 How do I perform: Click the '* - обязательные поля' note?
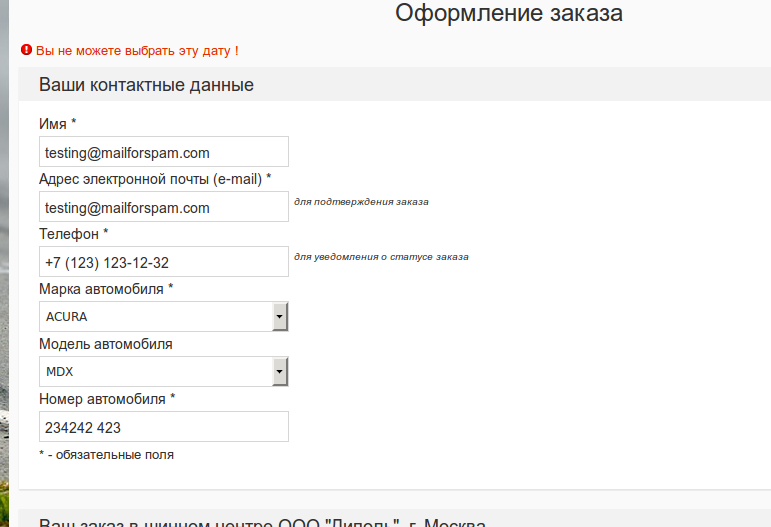(x=106, y=455)
